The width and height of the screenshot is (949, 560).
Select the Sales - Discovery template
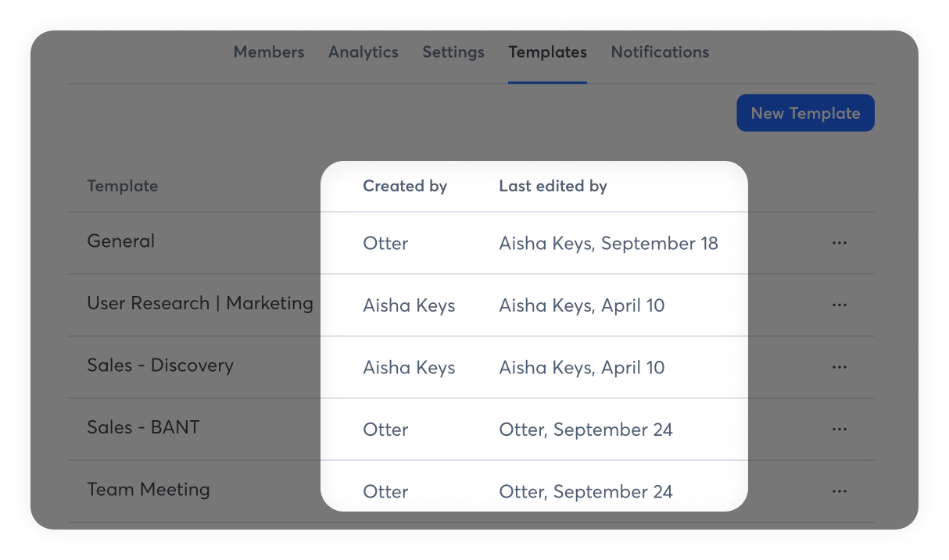[x=160, y=366]
